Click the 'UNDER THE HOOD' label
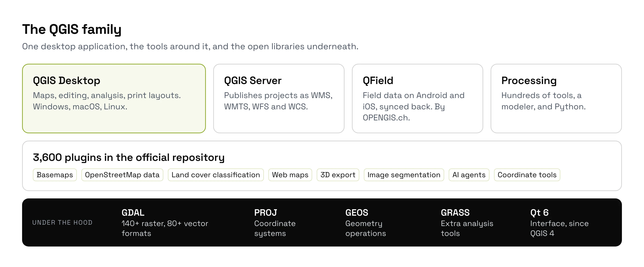The image size is (644, 267). coord(63,222)
